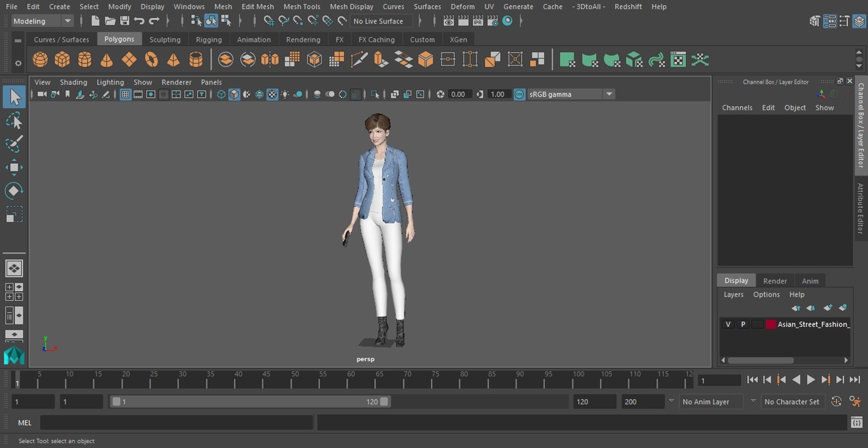Toggle auto keyframe button
This screenshot has width=868, height=448.
coord(836,401)
